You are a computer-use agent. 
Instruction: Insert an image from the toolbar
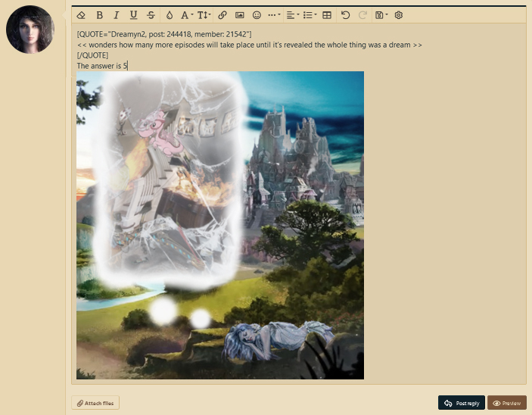pyautogui.click(x=240, y=15)
